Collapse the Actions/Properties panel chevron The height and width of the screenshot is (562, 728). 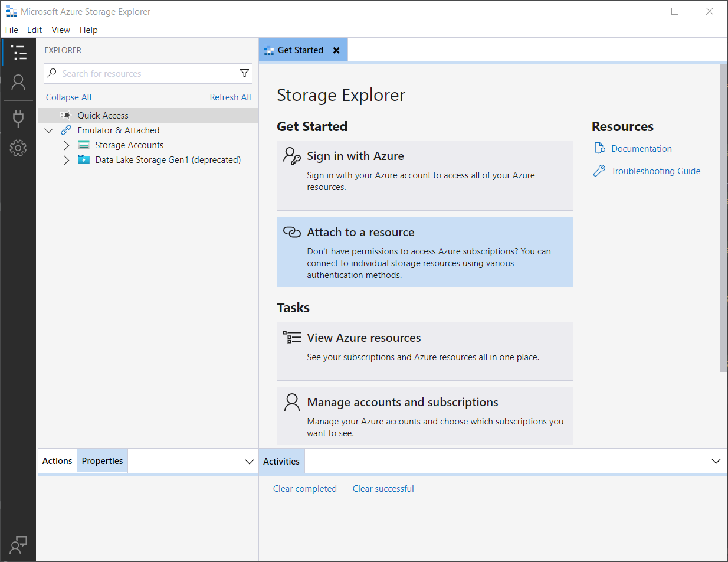[x=249, y=461]
